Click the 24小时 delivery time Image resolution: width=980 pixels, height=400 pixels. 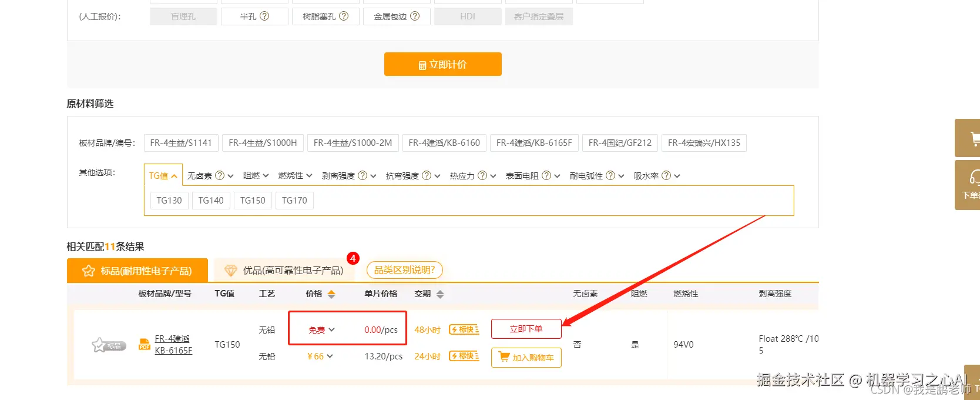coord(427,356)
